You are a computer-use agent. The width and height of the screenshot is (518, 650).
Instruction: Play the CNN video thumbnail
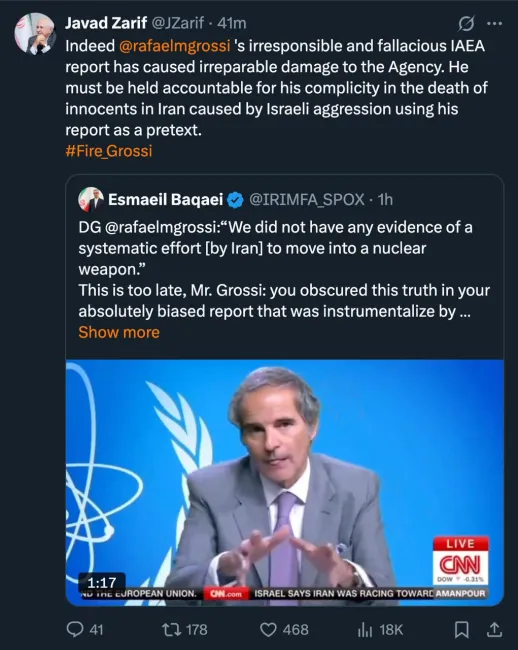coord(285,483)
